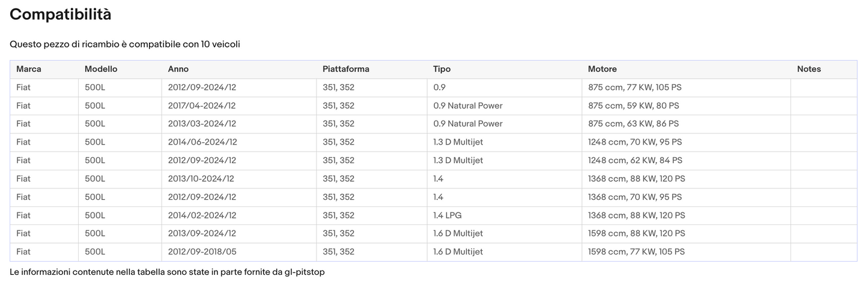This screenshot has height=285, width=868.
Task: Click the Motore column header
Action: click(x=602, y=69)
